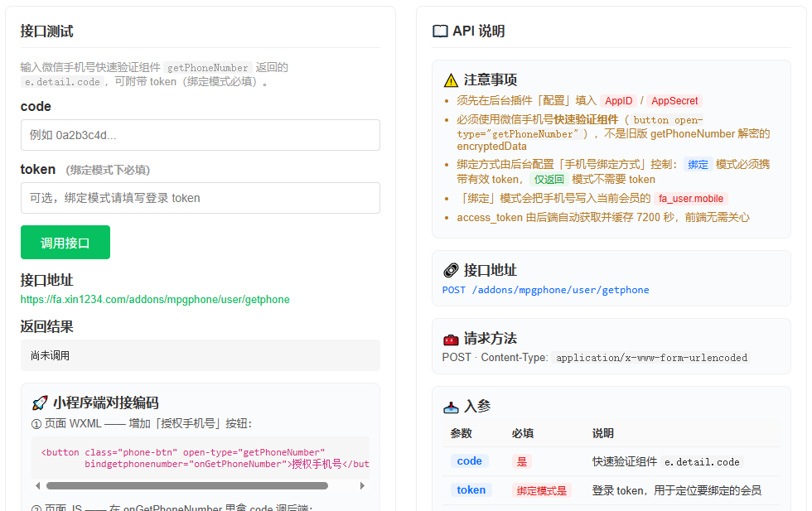Click the fa_user.mobile tag
Screen dimensions: 812x511
point(691,199)
